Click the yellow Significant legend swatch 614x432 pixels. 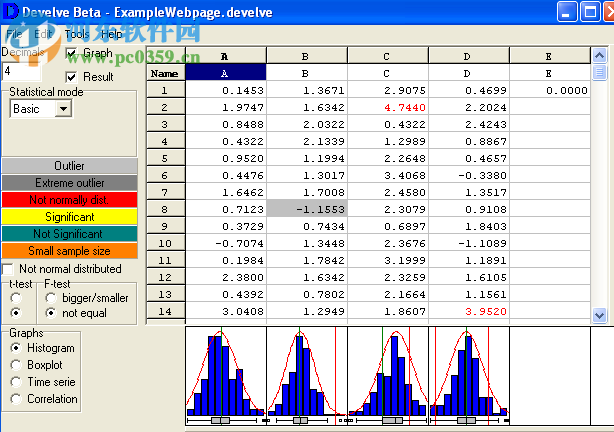pos(69,217)
